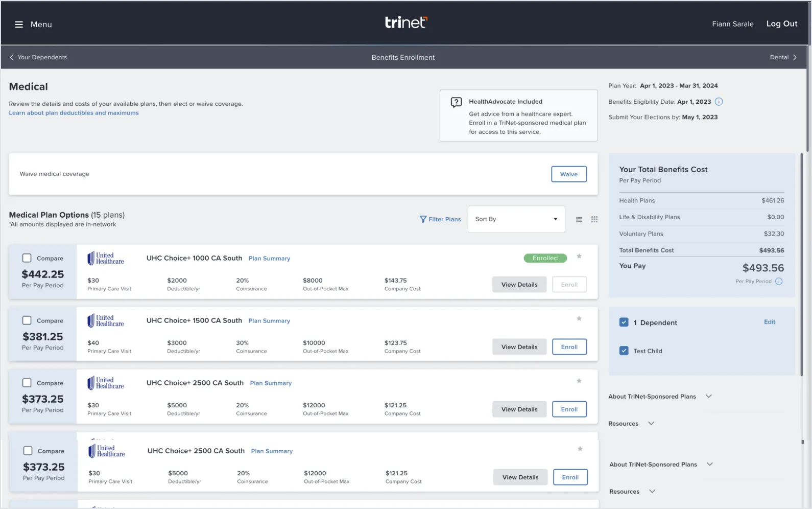Screen dimensions: 812x509
Task: Open Plan Summary for UHC Choice+ 1500
Action: 269,321
